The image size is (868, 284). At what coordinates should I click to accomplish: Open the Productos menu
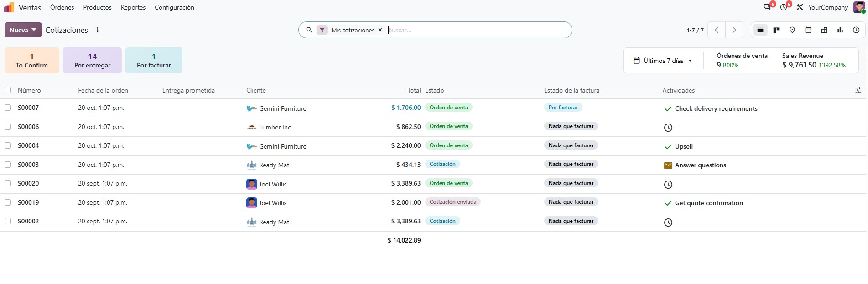(97, 7)
